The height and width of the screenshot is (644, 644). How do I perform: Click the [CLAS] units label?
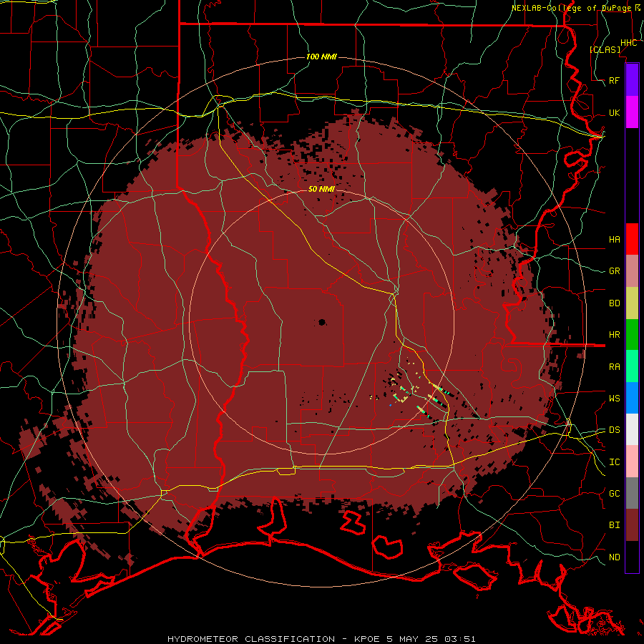[x=605, y=49]
